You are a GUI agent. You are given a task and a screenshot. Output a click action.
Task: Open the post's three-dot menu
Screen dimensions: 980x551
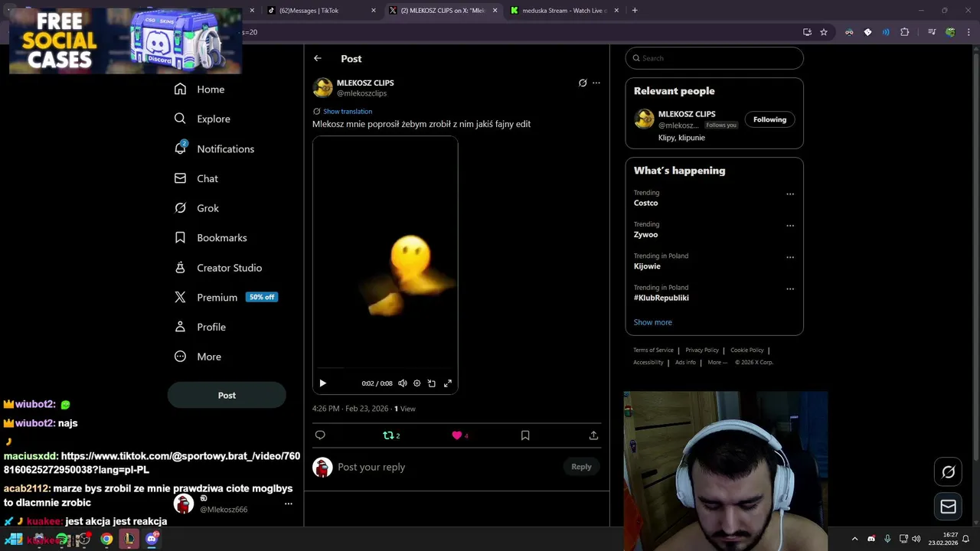(x=596, y=83)
